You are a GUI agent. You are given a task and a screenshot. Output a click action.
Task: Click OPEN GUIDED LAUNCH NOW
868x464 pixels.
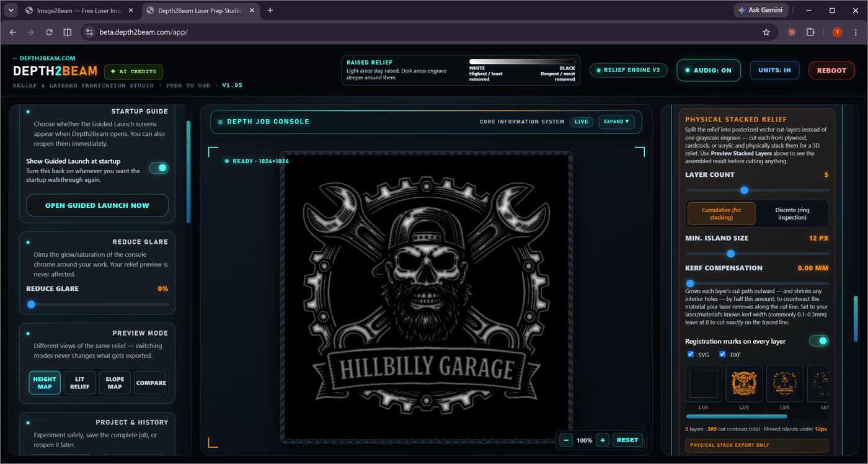click(x=97, y=205)
